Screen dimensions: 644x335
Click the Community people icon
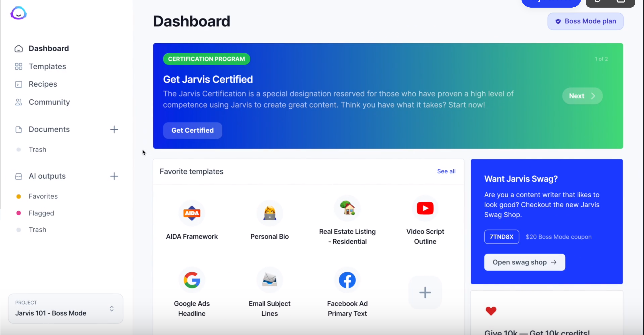click(19, 102)
